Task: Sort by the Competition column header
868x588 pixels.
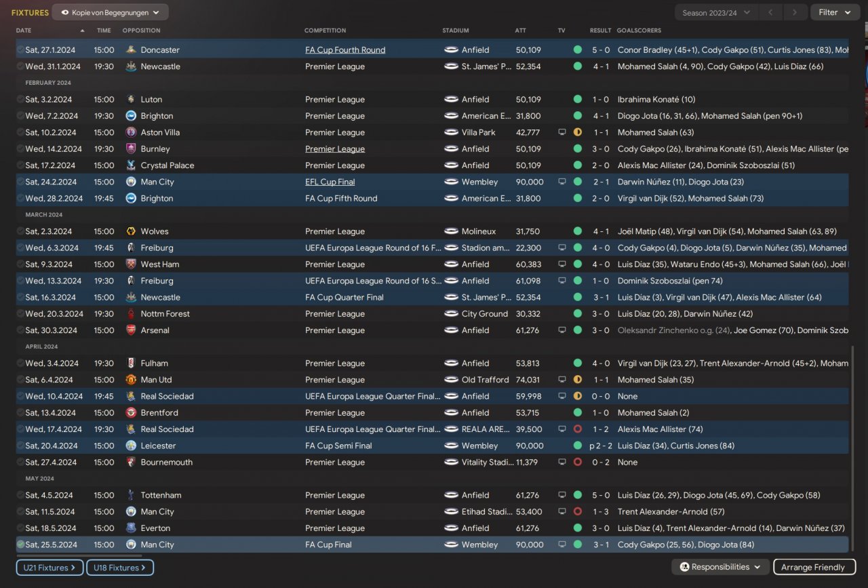Action: pyautogui.click(x=325, y=31)
